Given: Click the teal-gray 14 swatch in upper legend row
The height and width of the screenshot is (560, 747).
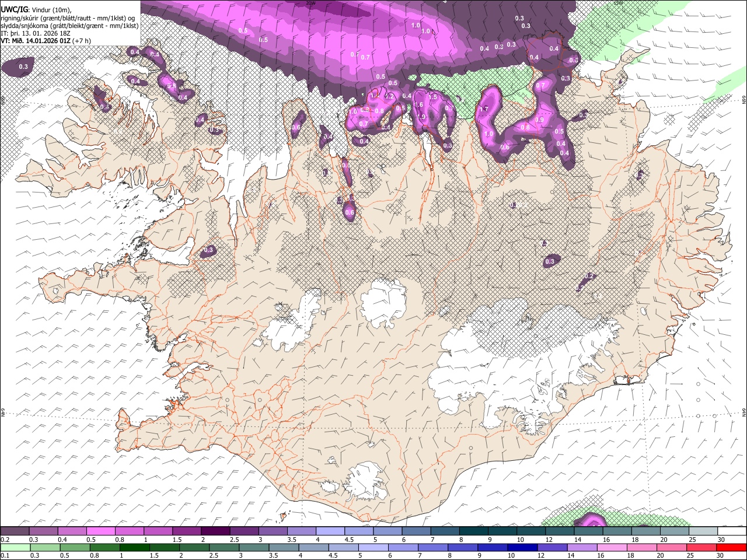Looking at the screenshot, I should [x=588, y=531].
